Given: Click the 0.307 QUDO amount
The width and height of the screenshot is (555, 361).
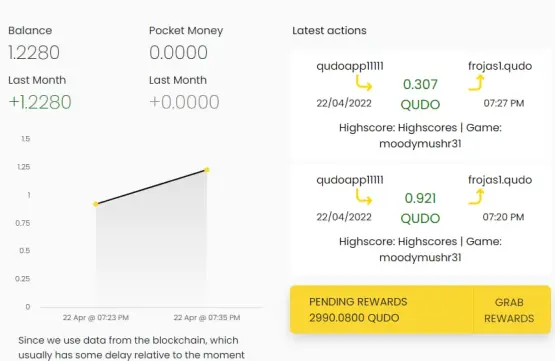Looking at the screenshot, I should click(x=420, y=94).
